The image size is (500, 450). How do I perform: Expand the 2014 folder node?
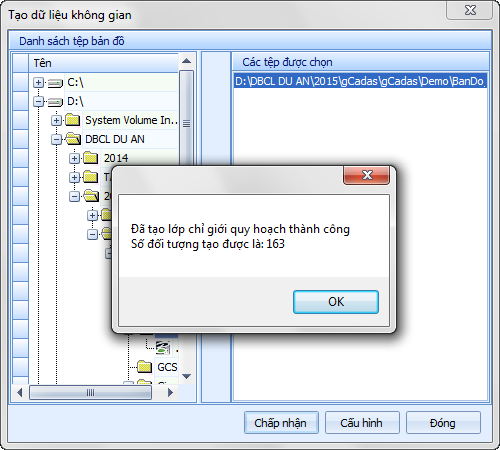74,158
